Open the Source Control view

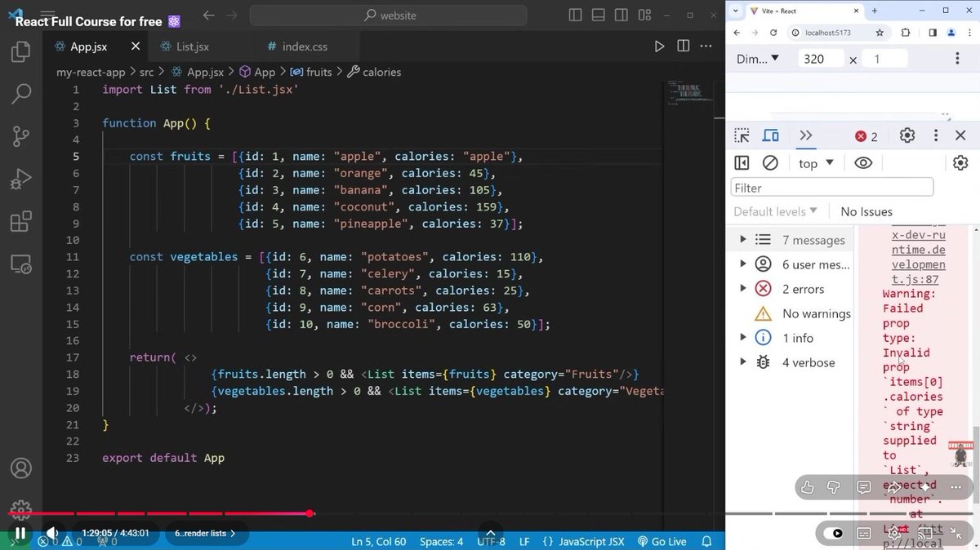click(21, 136)
